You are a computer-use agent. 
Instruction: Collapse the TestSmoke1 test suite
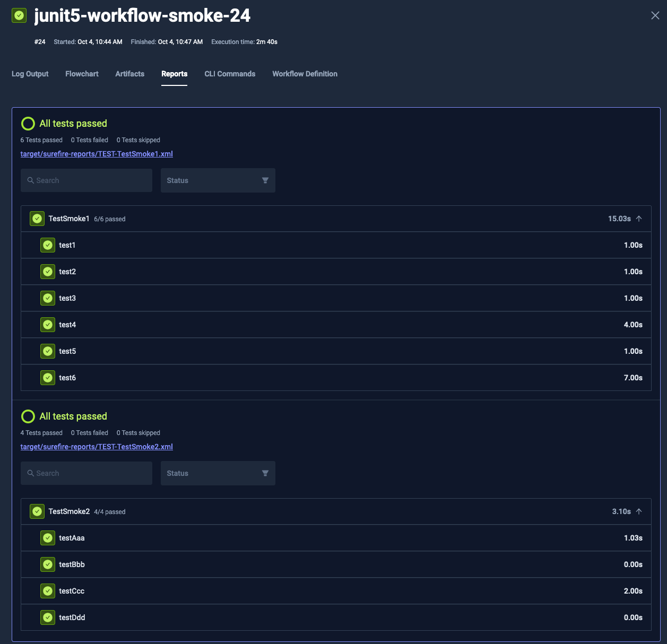click(x=639, y=219)
